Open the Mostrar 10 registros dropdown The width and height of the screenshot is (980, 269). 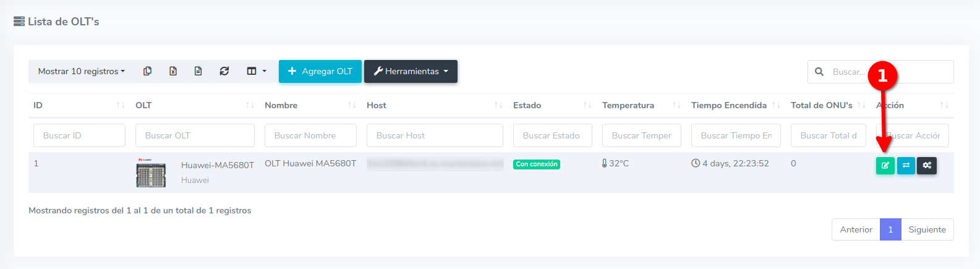coord(81,71)
